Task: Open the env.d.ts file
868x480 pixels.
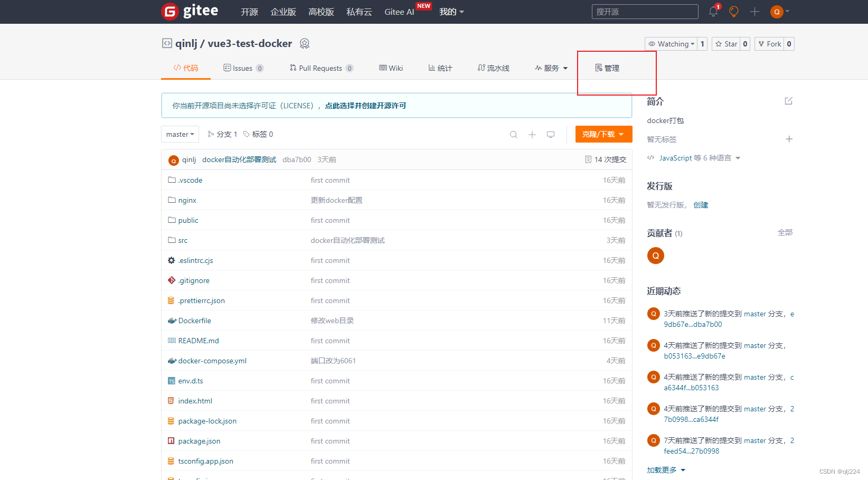Action: [x=190, y=381]
